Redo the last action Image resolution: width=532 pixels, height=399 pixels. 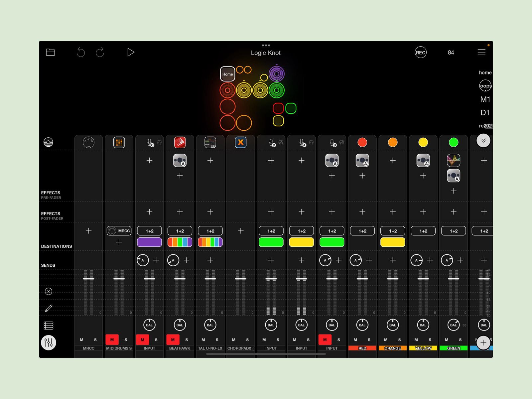pos(100,52)
